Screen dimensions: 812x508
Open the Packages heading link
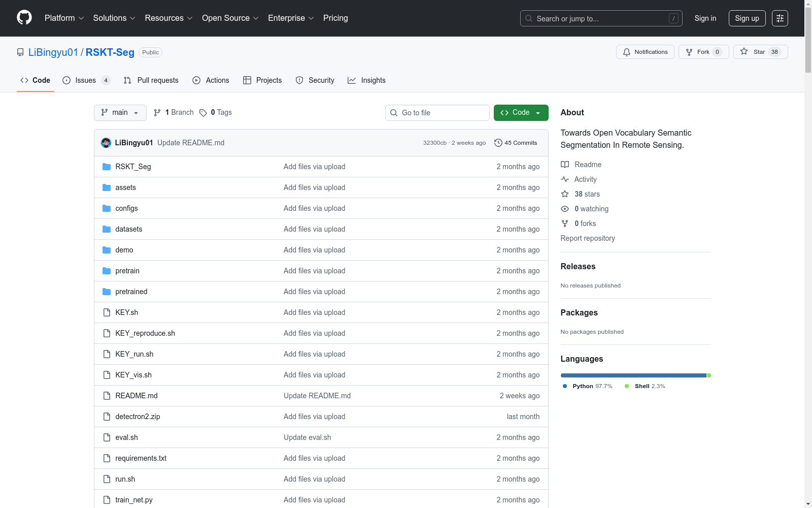click(x=579, y=312)
